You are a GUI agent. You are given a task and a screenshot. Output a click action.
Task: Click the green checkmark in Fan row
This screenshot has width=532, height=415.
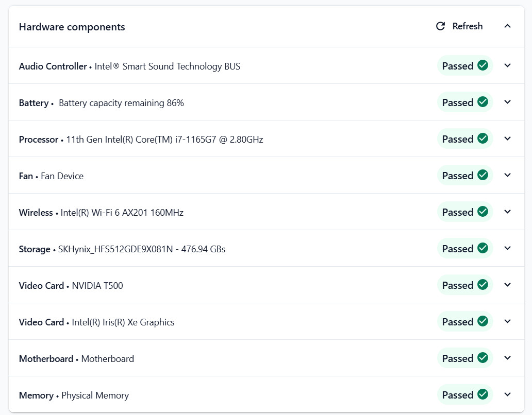coord(483,175)
